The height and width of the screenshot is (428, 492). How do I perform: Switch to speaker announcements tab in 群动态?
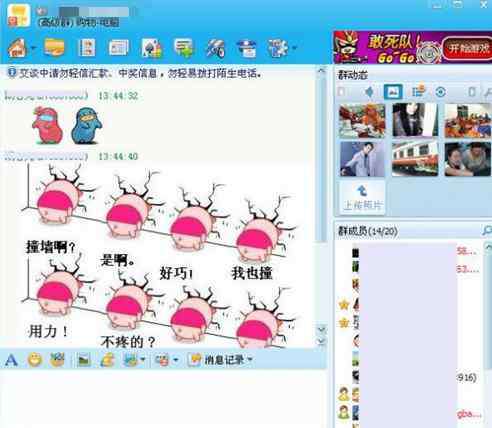tap(369, 92)
